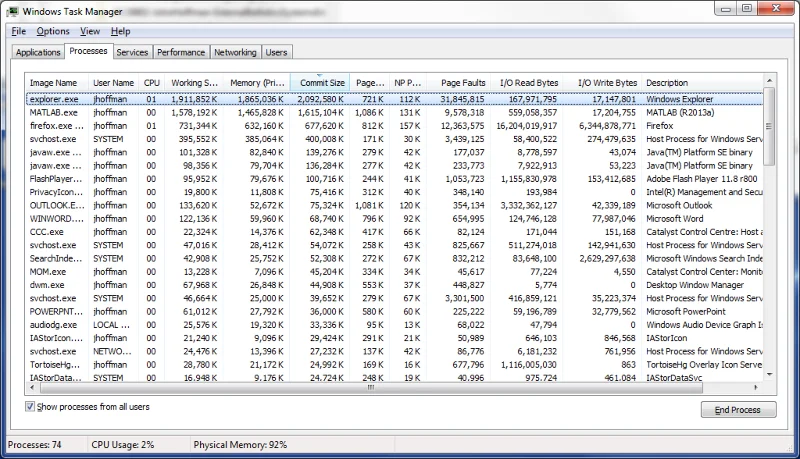Click I/O read bytes value 16,204,019,917
The image size is (800, 459).
[527, 125]
